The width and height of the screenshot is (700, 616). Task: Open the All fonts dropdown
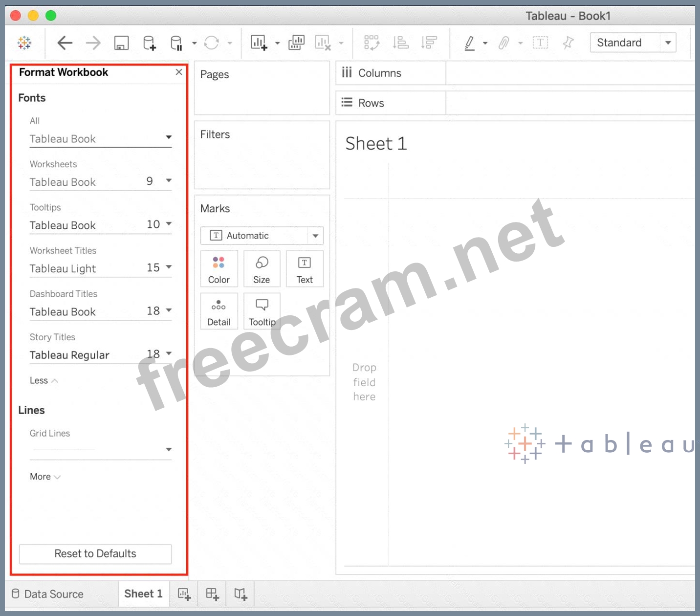(101, 139)
